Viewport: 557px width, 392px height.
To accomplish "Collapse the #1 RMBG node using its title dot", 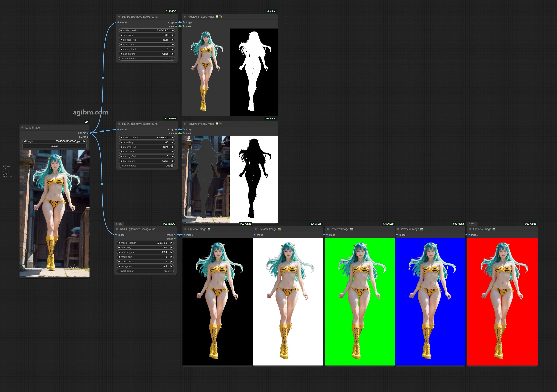I will pyautogui.click(x=119, y=17).
